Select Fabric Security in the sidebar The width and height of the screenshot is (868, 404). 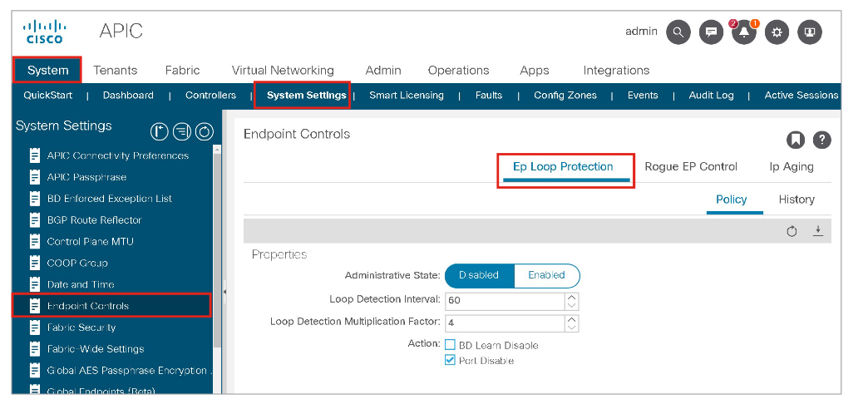click(x=81, y=328)
